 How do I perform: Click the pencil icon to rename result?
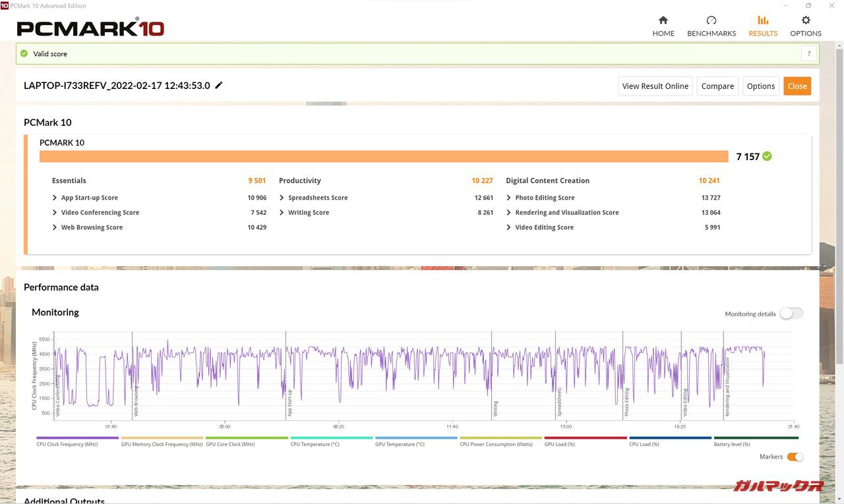(x=219, y=85)
